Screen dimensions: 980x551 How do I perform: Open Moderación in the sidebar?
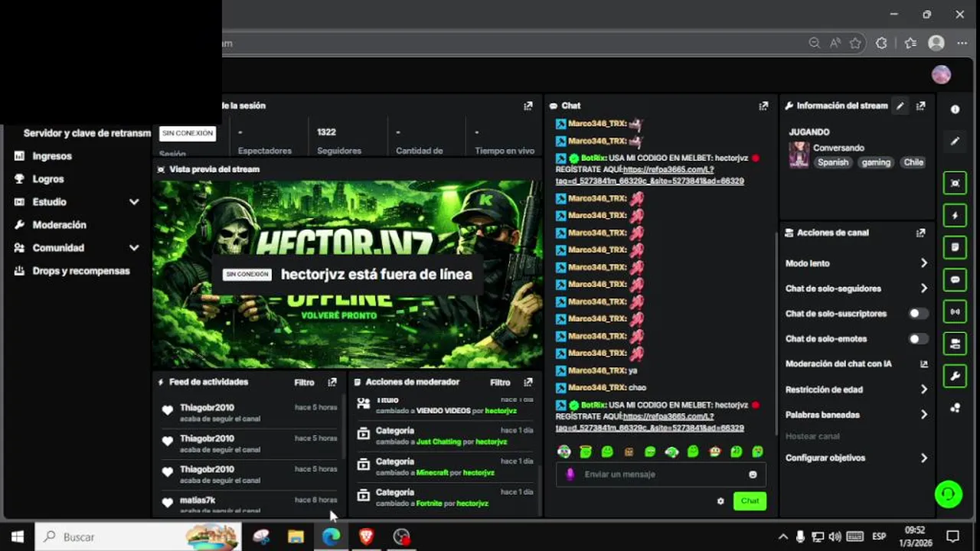[59, 225]
